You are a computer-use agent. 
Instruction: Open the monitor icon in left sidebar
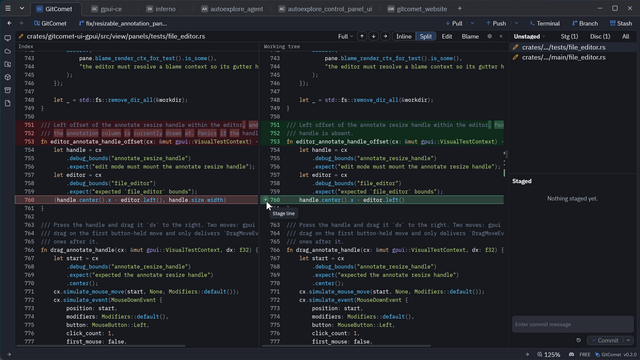click(x=8, y=38)
